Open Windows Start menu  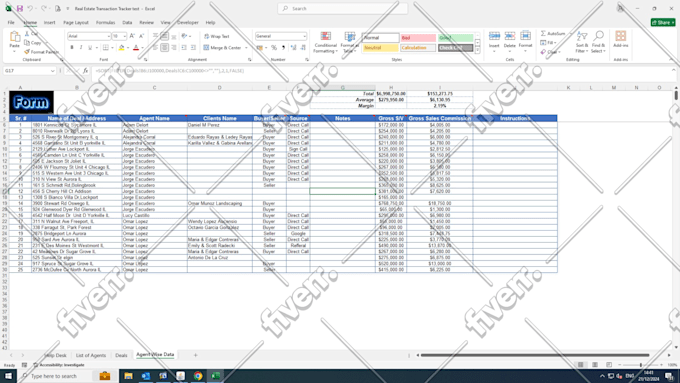pyautogui.click(x=8, y=376)
